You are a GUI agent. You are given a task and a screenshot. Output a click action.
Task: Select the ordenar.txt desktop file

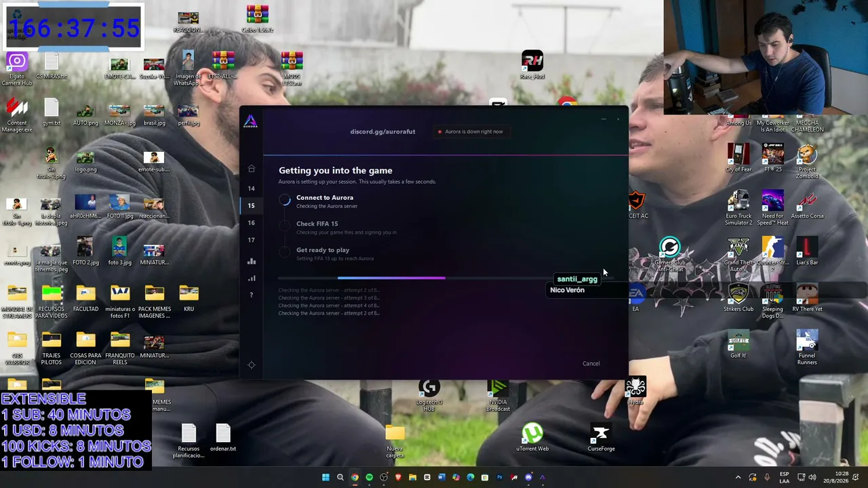pyautogui.click(x=222, y=438)
